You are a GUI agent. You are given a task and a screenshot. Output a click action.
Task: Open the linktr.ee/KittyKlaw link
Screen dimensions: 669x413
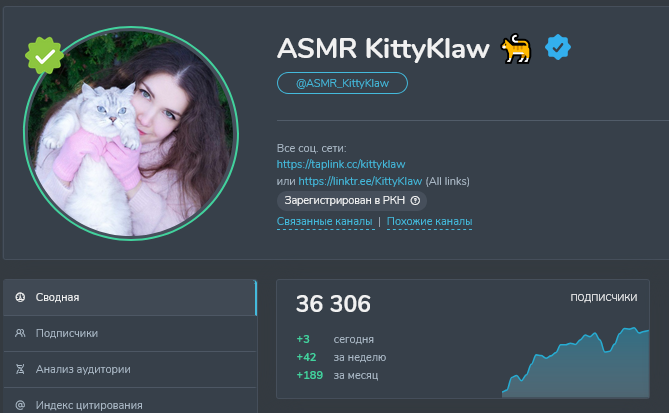[x=360, y=181]
